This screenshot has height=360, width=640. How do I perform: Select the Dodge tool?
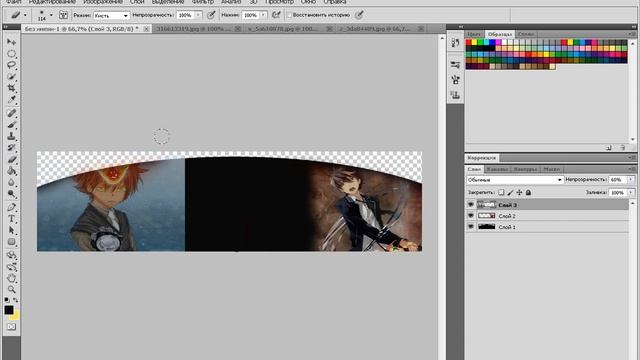(11, 193)
